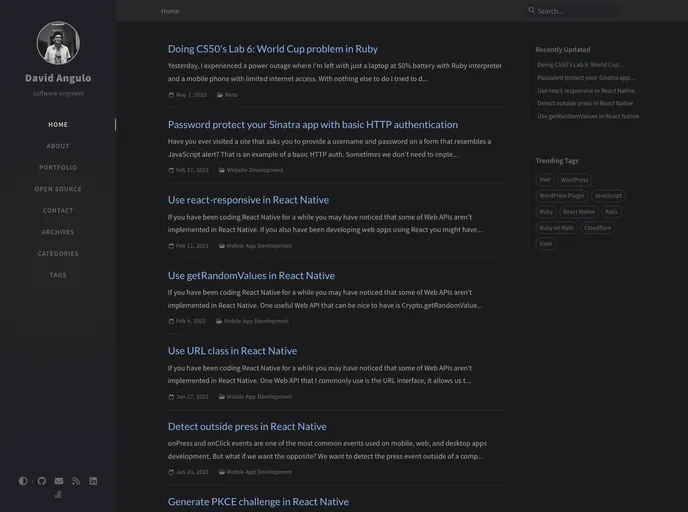Open the LinkedIn profile icon
This screenshot has height=512, width=688.
tap(93, 481)
